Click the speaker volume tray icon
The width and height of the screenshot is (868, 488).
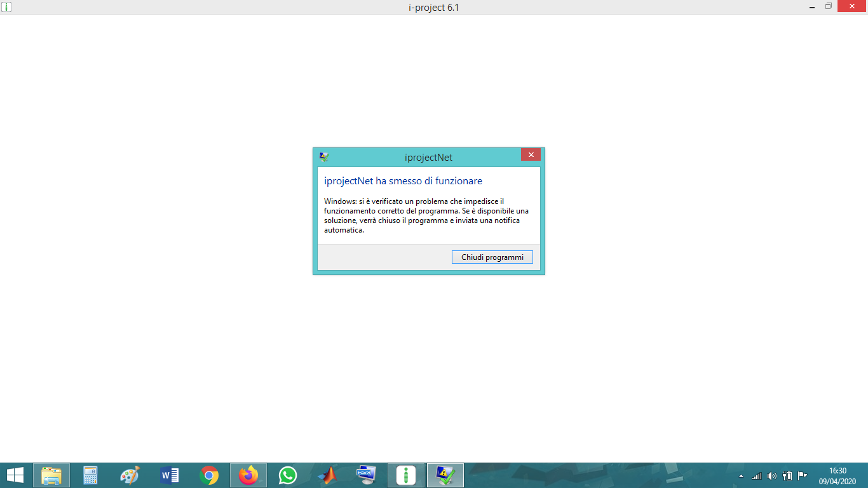772,476
